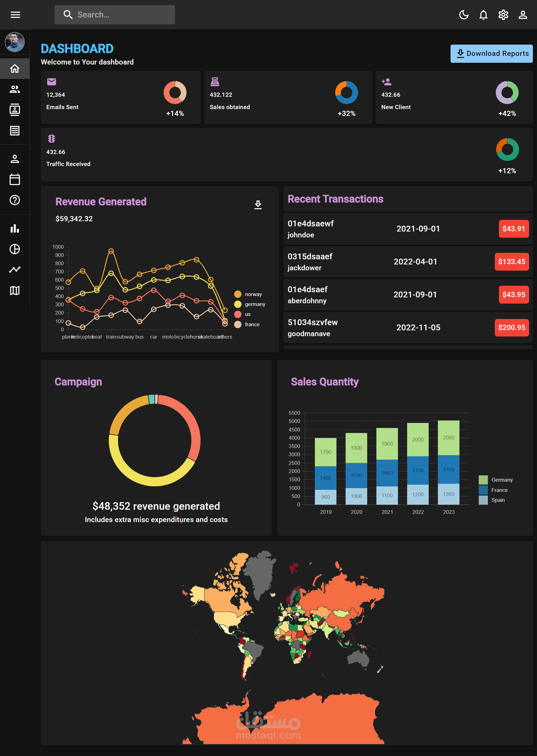This screenshot has height=756, width=537.
Task: Click the Sales obtained register icon
Action: (215, 82)
